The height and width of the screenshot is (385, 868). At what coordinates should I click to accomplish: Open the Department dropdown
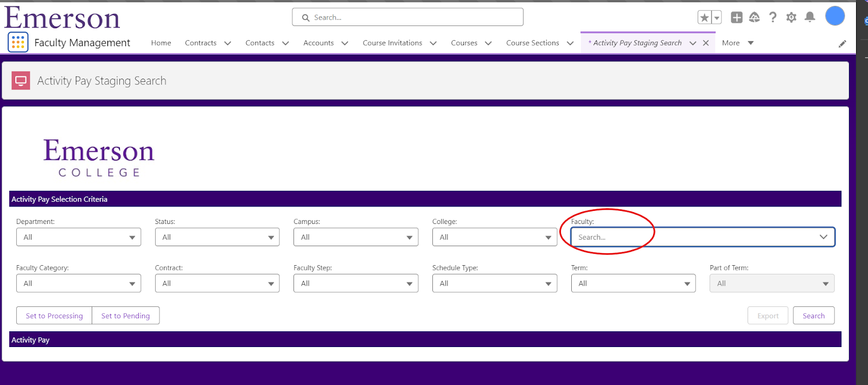click(x=79, y=237)
